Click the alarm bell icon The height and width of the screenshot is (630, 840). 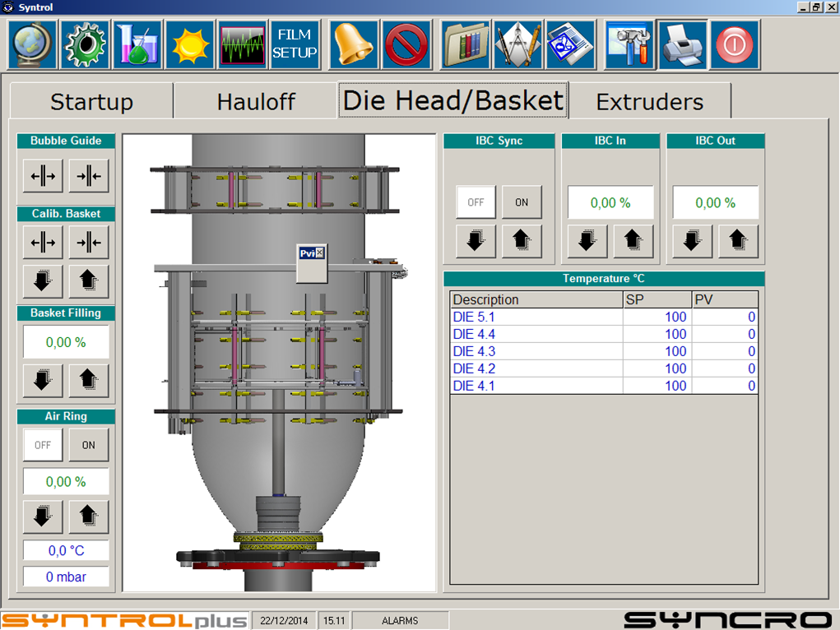[x=354, y=44]
